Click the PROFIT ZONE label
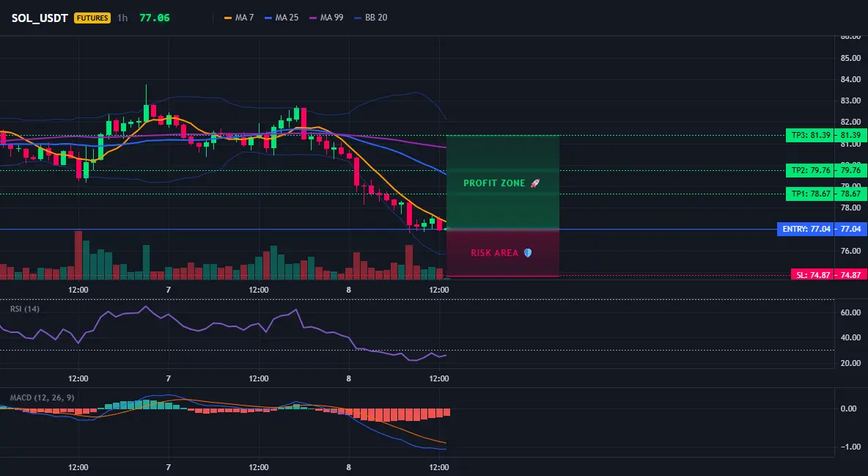868x476 pixels. click(494, 183)
